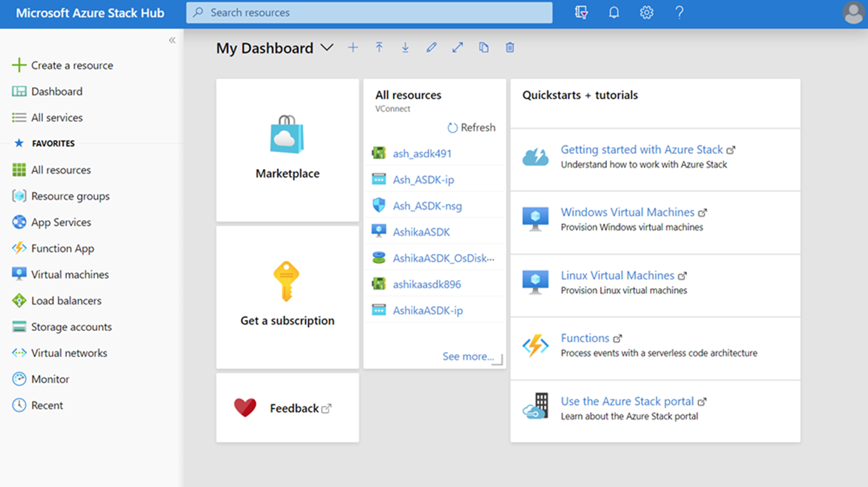Upload a dashboard with up arrow icon

pos(379,48)
